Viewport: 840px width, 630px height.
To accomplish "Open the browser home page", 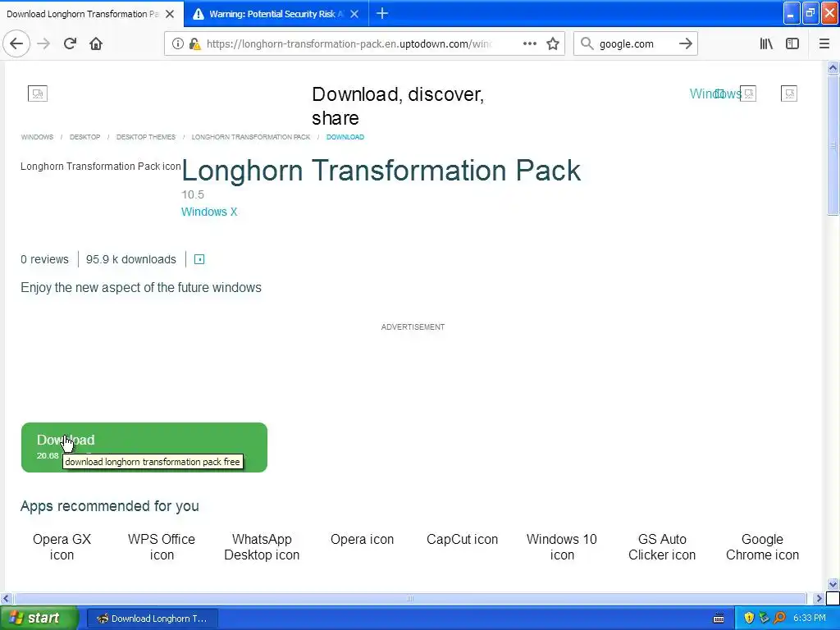I will coord(96,43).
